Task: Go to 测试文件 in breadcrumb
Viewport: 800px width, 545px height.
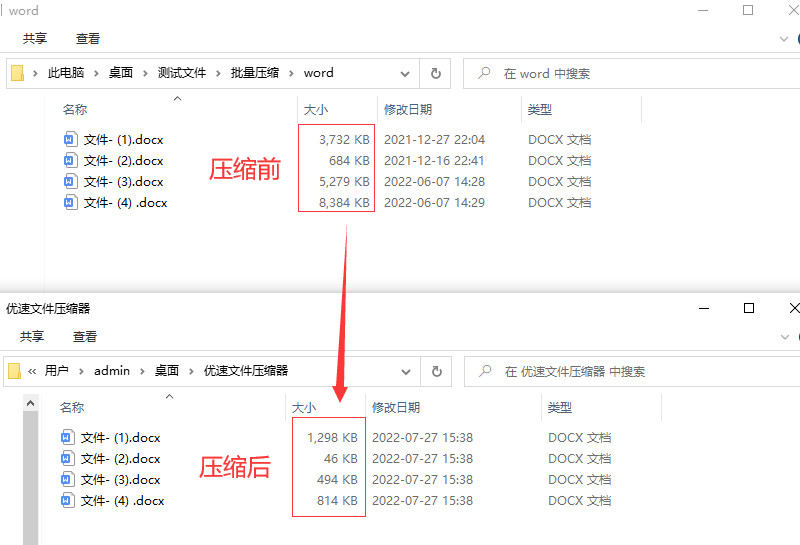Action: pyautogui.click(x=182, y=73)
